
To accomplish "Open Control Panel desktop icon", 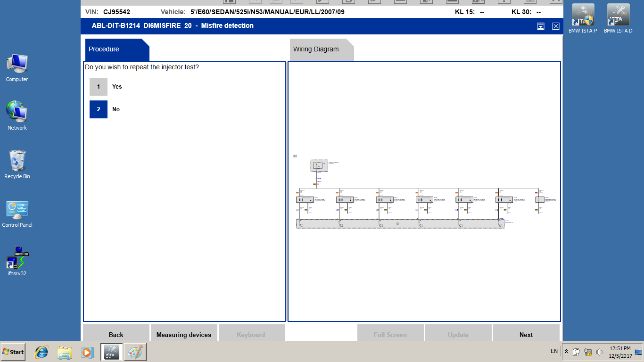I will (17, 213).
